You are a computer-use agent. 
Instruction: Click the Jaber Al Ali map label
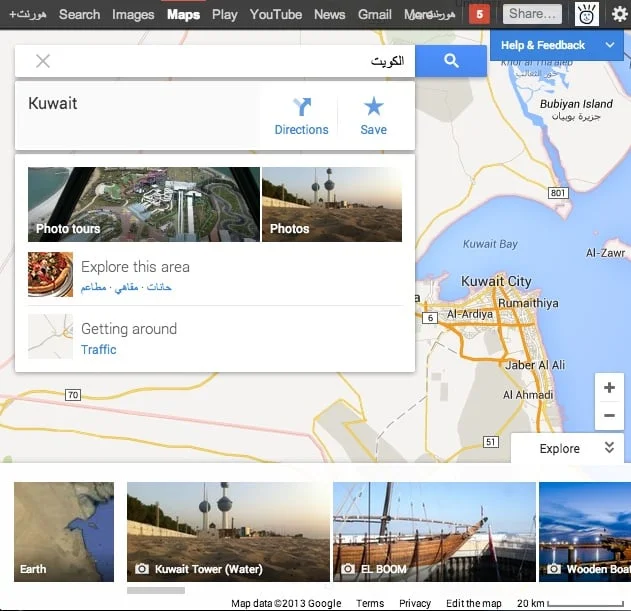[535, 365]
